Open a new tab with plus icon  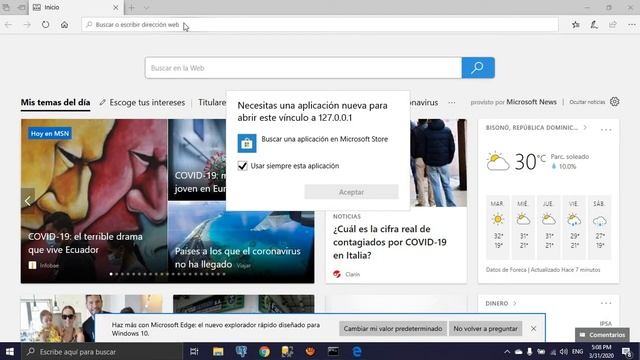pos(131,7)
